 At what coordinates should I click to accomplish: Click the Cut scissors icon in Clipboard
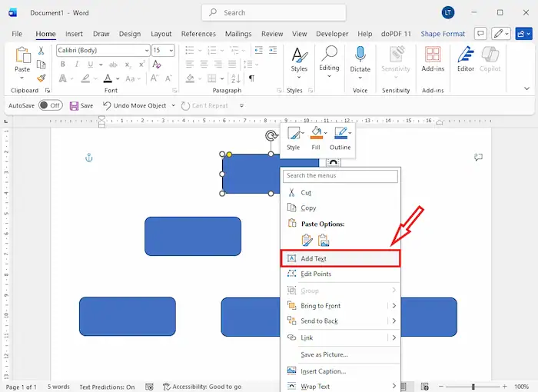click(42, 51)
